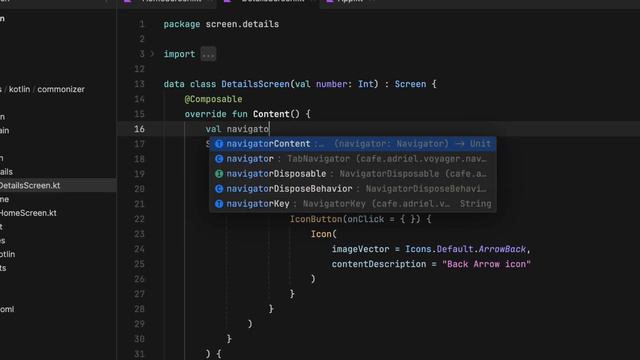Click line number 16 in the gutter
This screenshot has height=360, width=640.
(x=139, y=129)
